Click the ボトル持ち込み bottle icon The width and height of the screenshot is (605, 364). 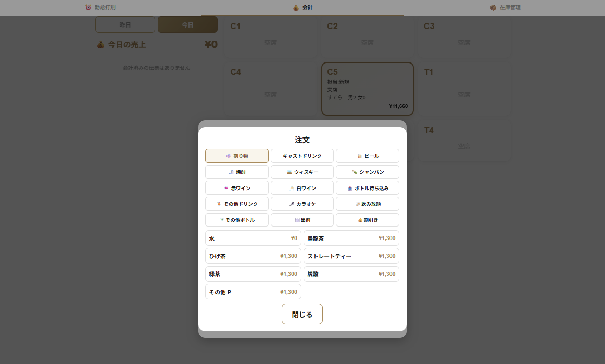tap(349, 188)
